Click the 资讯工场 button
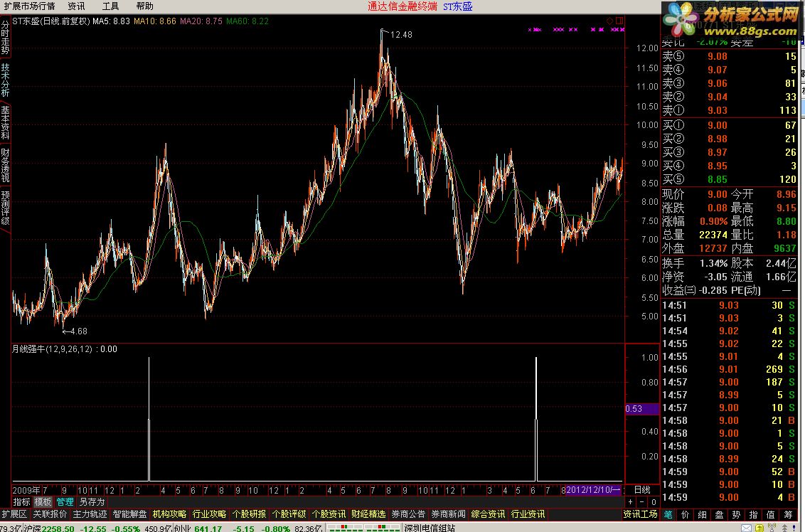 tap(640, 514)
